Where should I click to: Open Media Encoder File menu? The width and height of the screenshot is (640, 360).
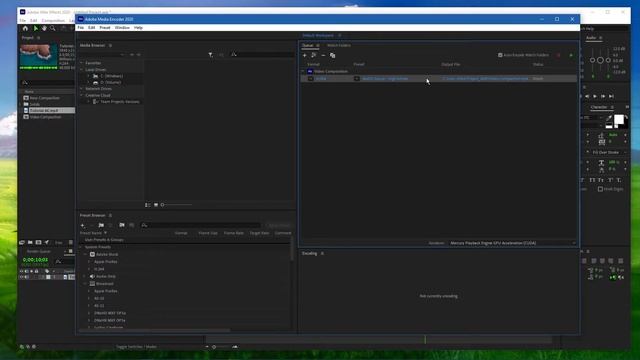(x=81, y=28)
